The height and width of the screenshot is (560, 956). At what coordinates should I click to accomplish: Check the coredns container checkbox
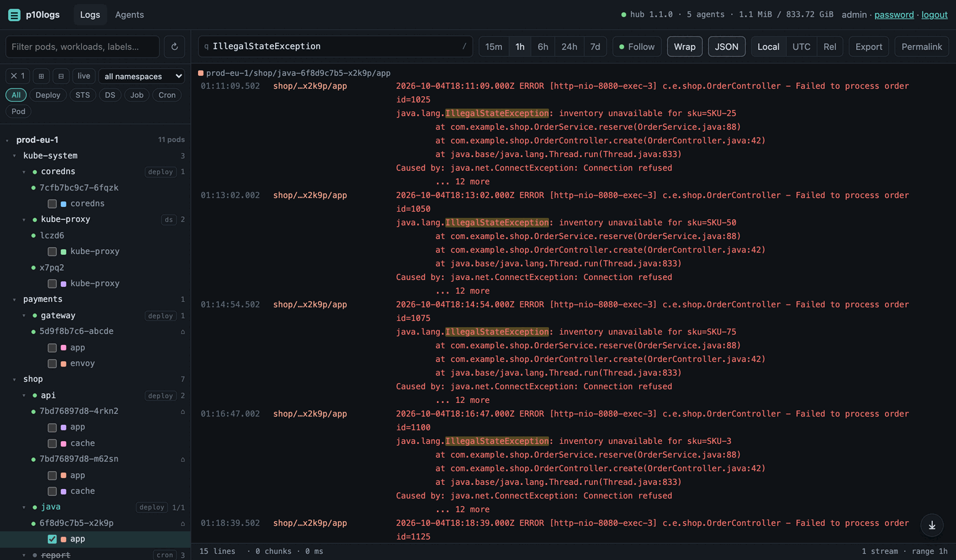pos(52,204)
